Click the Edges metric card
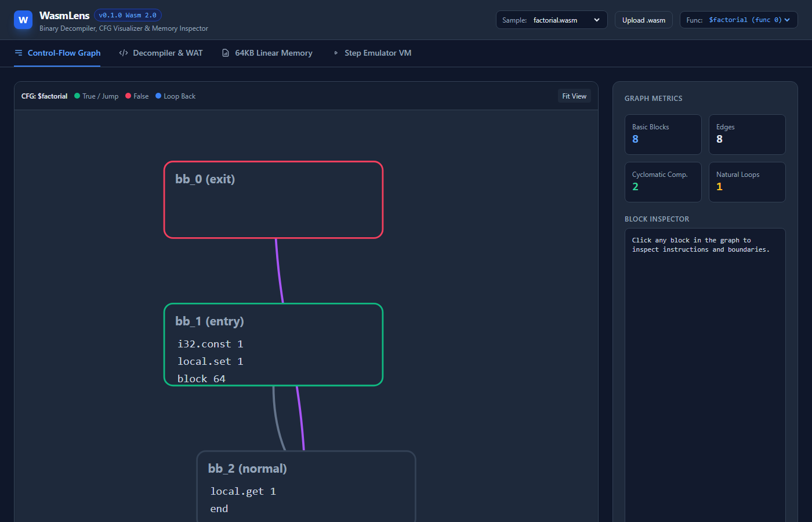This screenshot has width=812, height=522. (747, 135)
